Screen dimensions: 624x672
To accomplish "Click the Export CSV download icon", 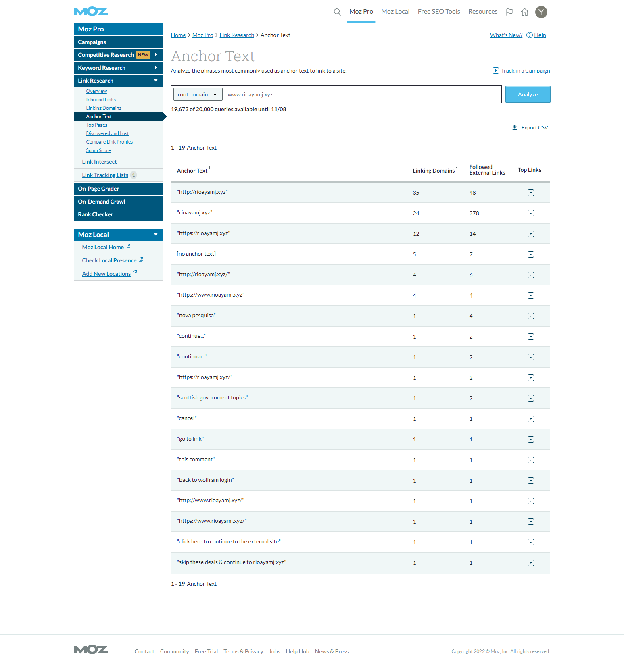I will click(515, 127).
